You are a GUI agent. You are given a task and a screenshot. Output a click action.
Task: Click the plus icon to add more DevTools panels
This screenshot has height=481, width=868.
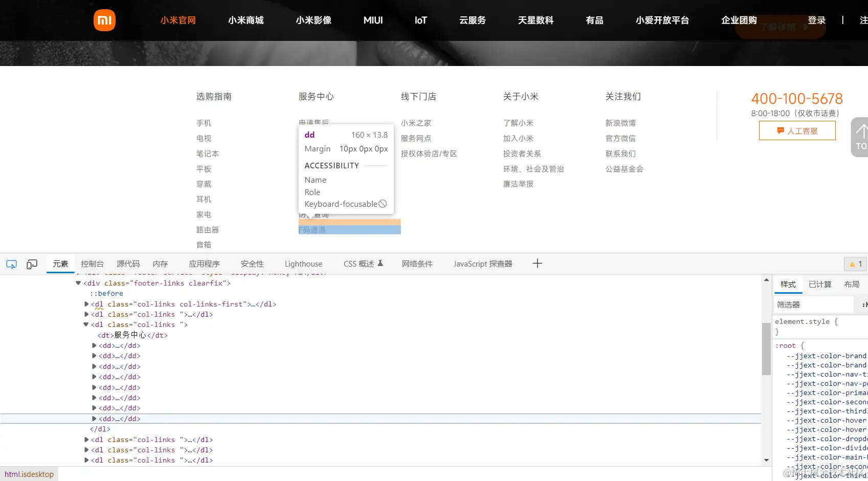click(537, 263)
